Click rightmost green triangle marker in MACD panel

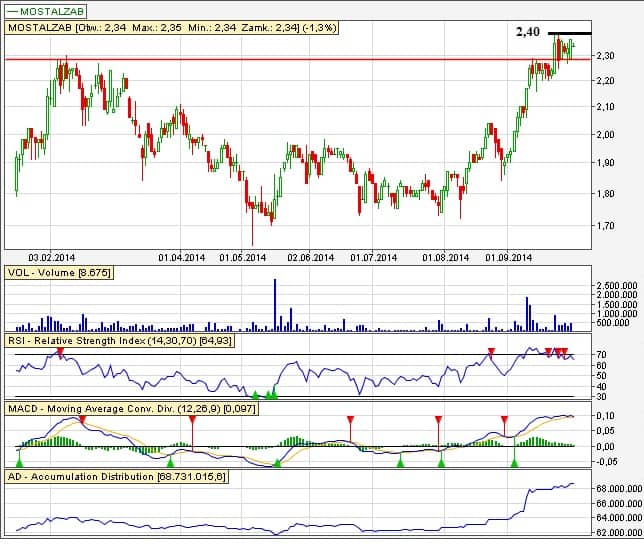click(515, 461)
